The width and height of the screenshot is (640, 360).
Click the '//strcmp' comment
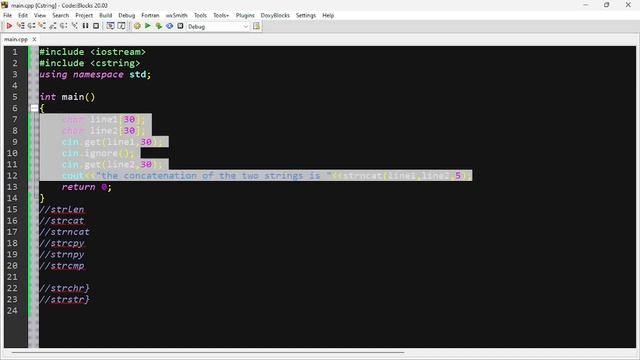tap(62, 266)
